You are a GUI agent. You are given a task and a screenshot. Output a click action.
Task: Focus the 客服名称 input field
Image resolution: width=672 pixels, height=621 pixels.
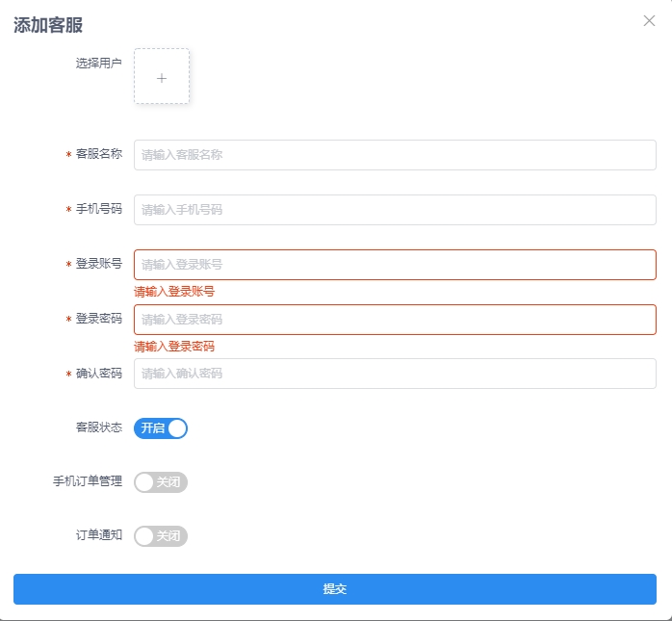(395, 155)
